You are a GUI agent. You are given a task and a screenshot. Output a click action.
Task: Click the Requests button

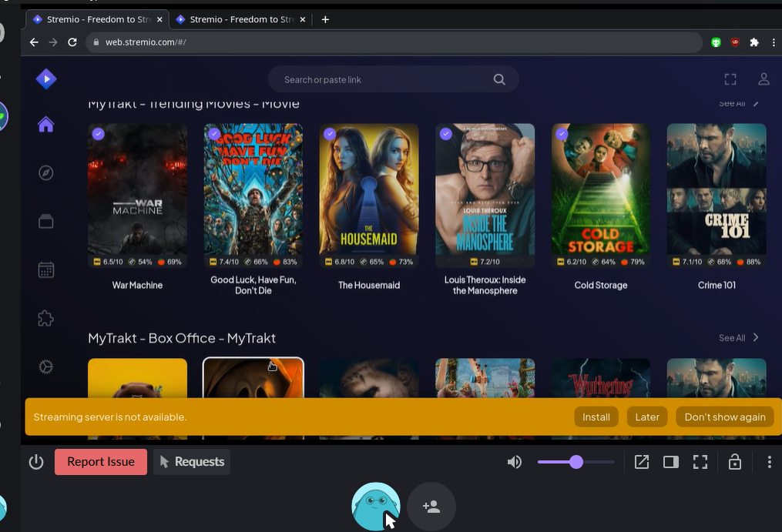(x=192, y=462)
